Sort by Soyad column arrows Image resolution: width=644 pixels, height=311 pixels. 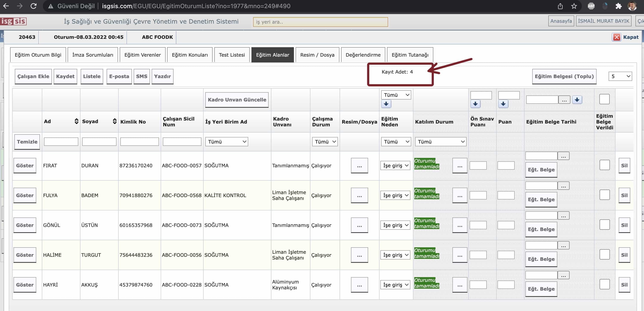115,121
